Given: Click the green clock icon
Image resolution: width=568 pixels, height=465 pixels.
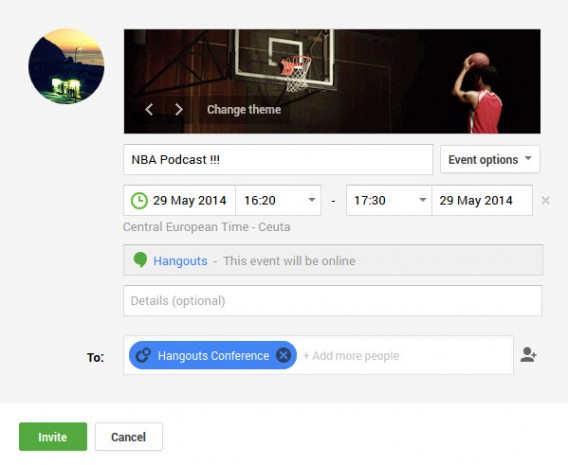Looking at the screenshot, I should pos(139,200).
